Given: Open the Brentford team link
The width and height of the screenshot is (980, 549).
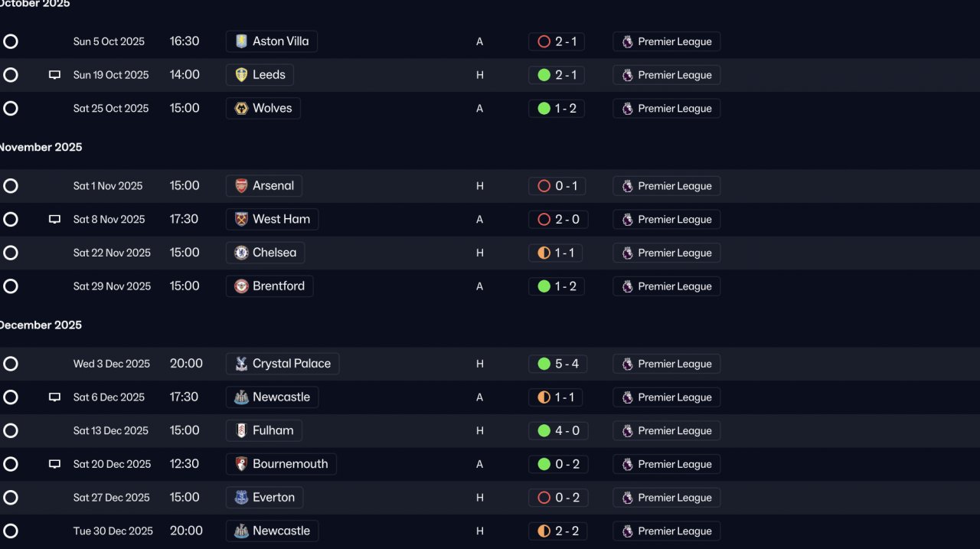Looking at the screenshot, I should click(x=269, y=286).
